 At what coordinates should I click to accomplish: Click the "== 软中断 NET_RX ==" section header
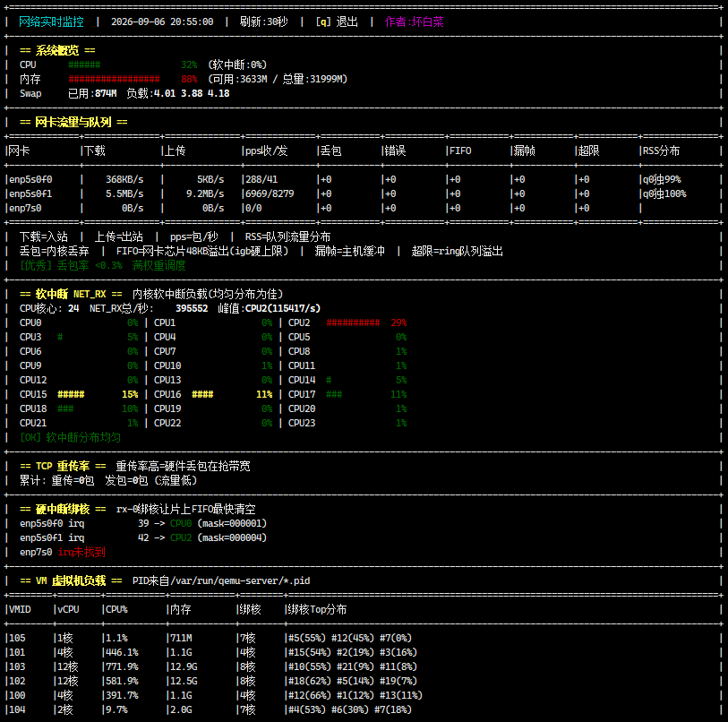click(71, 295)
